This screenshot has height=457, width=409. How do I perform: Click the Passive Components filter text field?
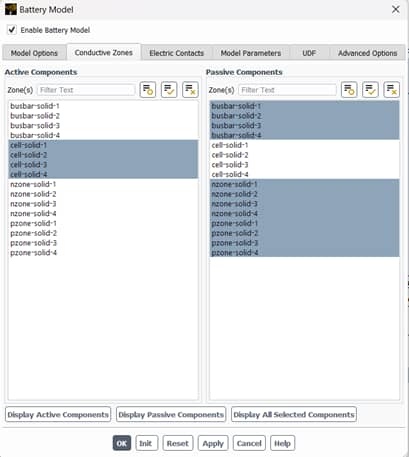287,90
